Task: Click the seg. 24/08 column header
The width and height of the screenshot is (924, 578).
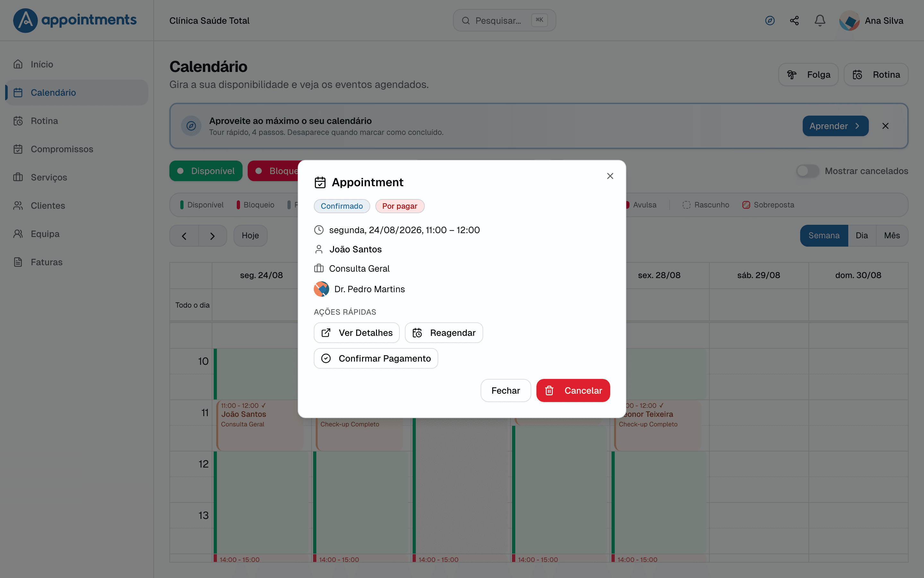Action: 261,275
